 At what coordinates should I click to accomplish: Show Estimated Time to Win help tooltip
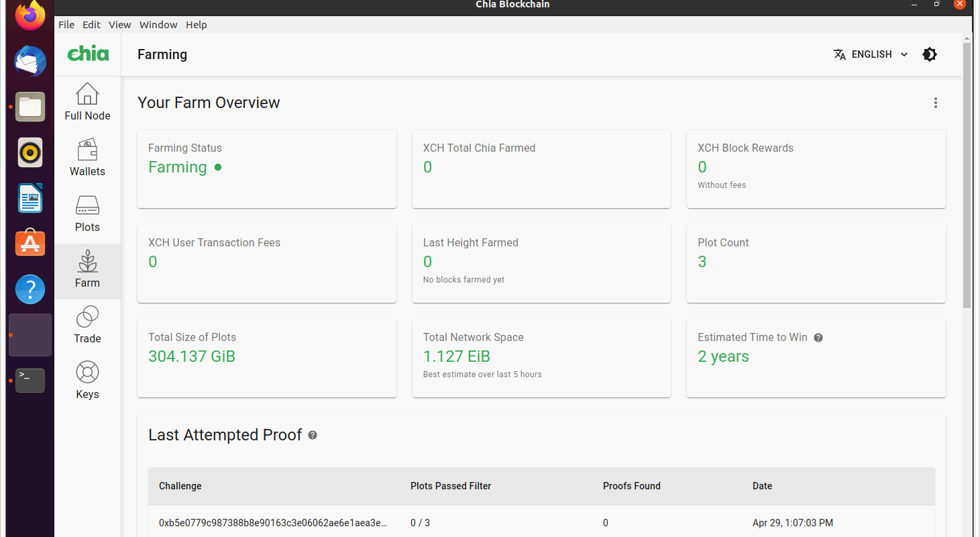pyautogui.click(x=818, y=338)
